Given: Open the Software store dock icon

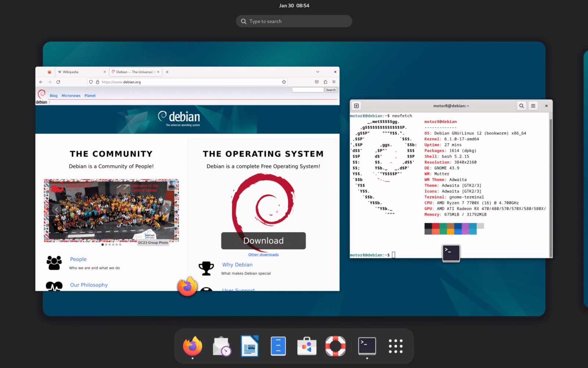Looking at the screenshot, I should (x=307, y=346).
